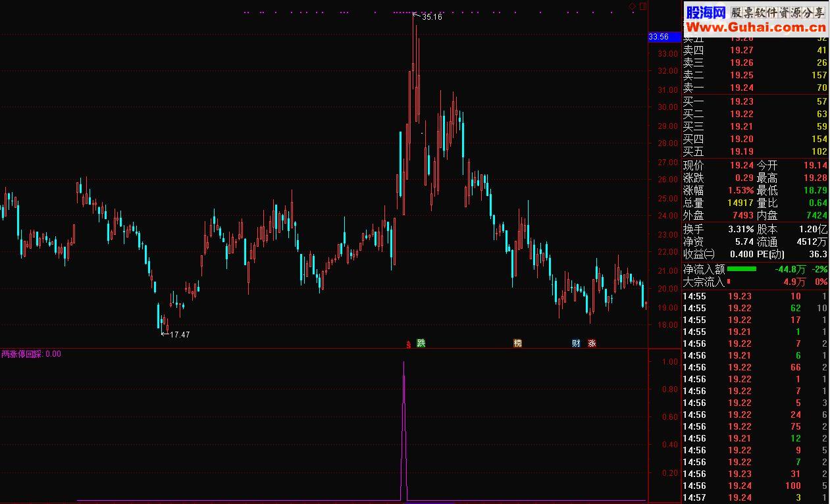
Task: Click the 净资 net asset value 5.74
Action: [x=744, y=241]
